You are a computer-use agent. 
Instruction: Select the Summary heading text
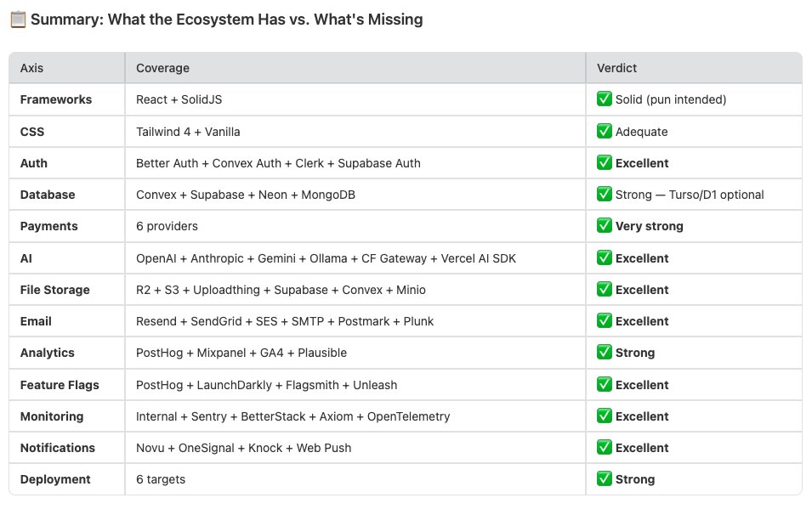coord(227,20)
